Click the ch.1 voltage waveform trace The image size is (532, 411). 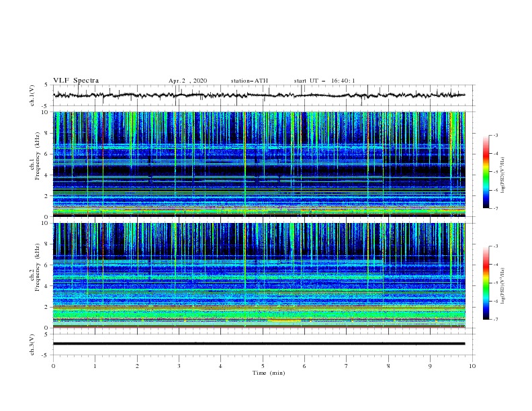[259, 95]
